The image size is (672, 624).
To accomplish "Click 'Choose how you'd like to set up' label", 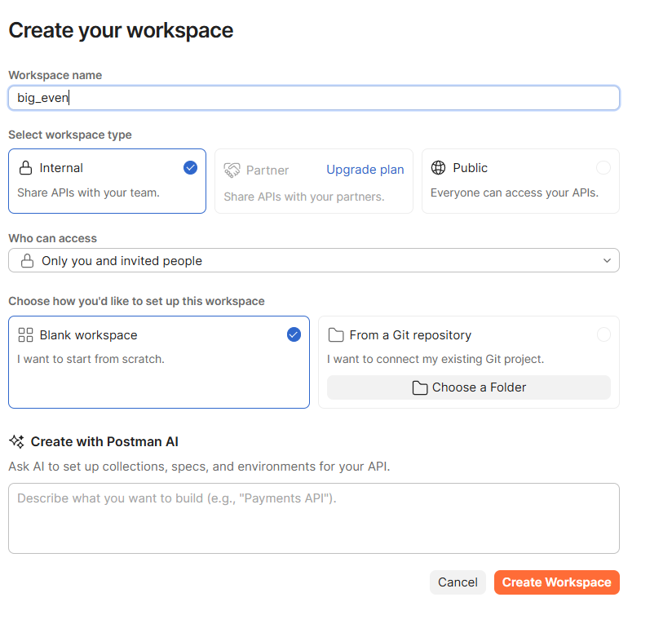I will (x=137, y=301).
